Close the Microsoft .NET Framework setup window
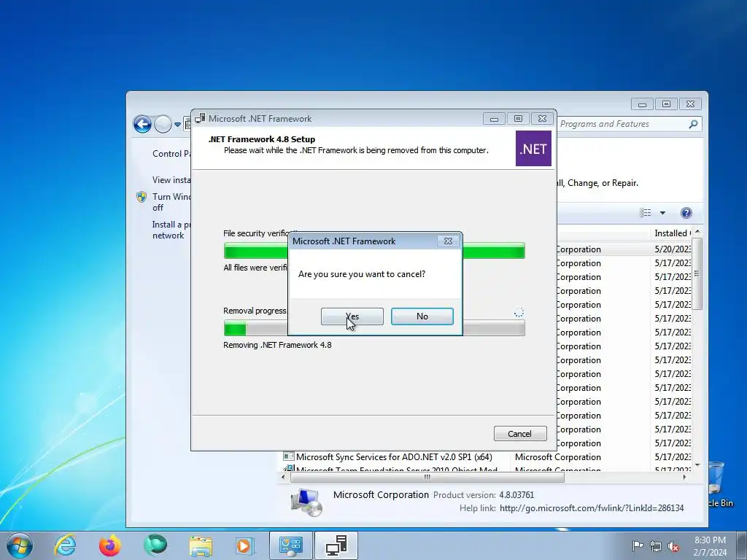 [x=542, y=119]
